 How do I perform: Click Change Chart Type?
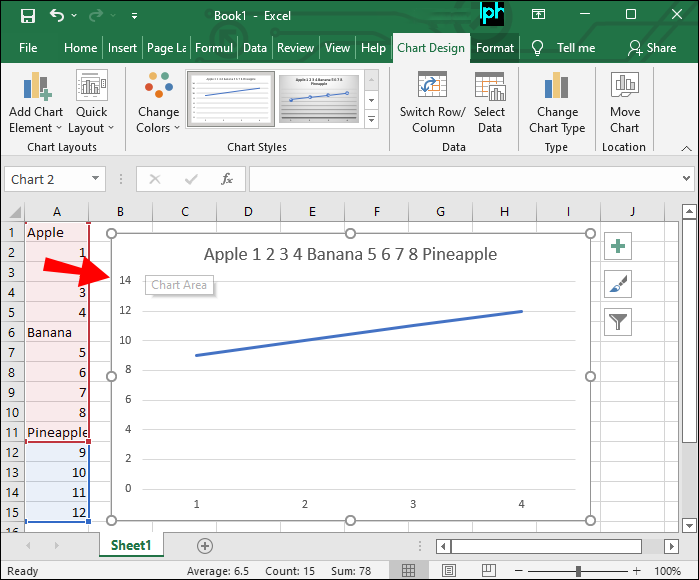(557, 103)
